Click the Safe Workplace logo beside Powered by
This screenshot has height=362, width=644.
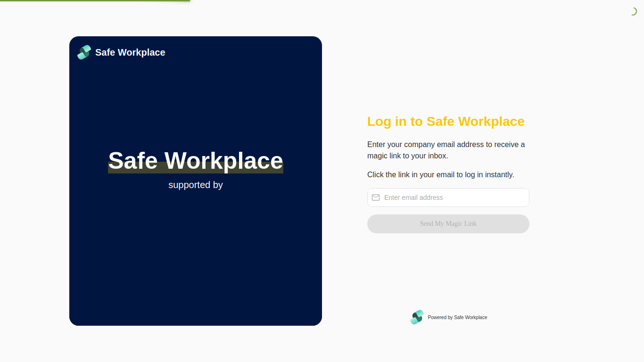417,317
